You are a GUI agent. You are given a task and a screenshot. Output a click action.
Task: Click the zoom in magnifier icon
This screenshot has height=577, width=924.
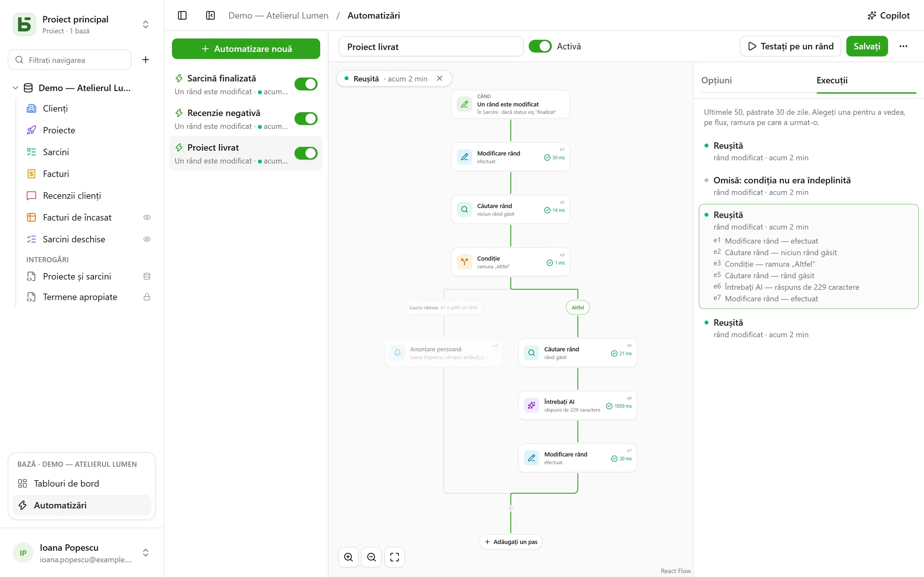pyautogui.click(x=348, y=557)
